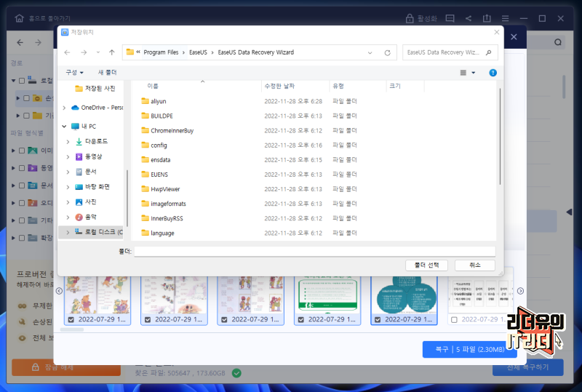Expand the 다운로드 tree node

click(68, 141)
